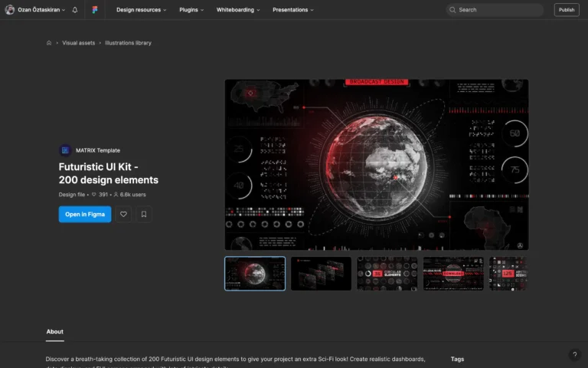Click the Design file label

(x=72, y=195)
